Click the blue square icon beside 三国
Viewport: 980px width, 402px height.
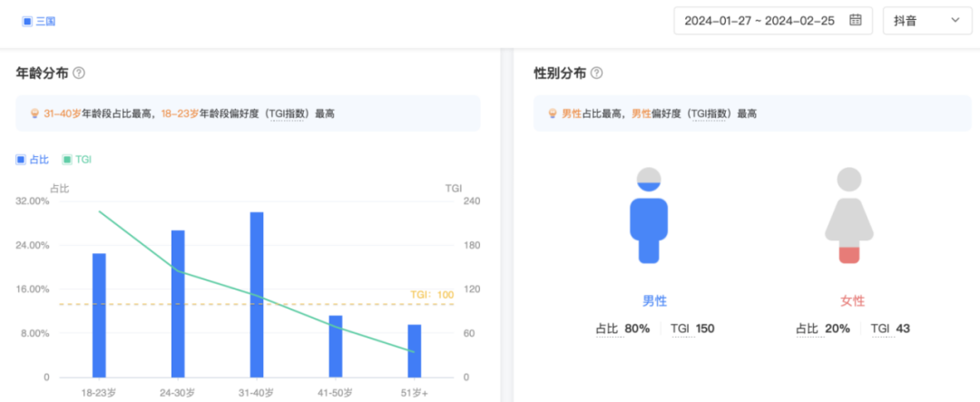tap(27, 20)
